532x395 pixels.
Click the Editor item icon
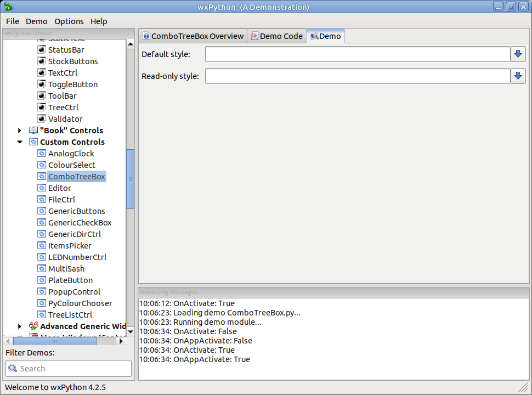[41, 188]
